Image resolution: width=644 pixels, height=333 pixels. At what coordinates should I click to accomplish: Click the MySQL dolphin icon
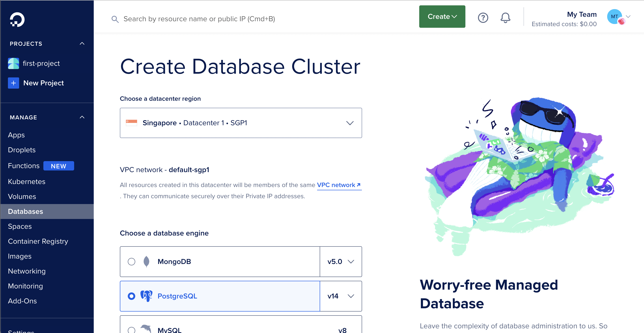146,329
